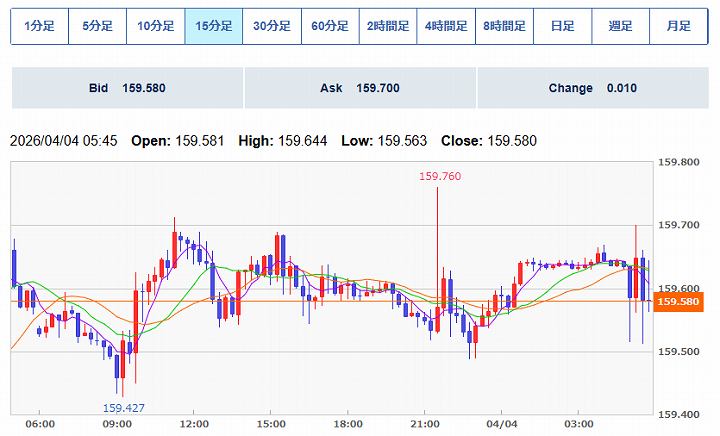Select the 60分足 timeframe tab

coord(330,27)
